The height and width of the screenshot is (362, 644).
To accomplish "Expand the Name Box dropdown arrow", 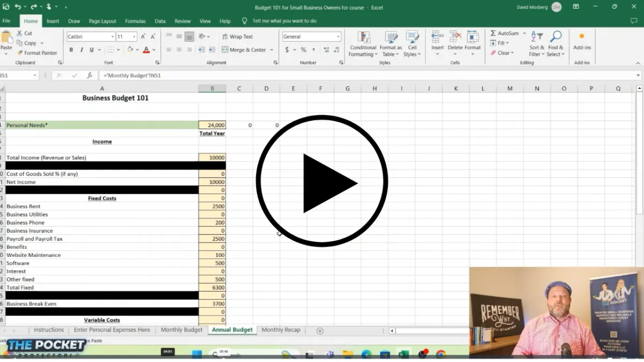I will tap(35, 76).
